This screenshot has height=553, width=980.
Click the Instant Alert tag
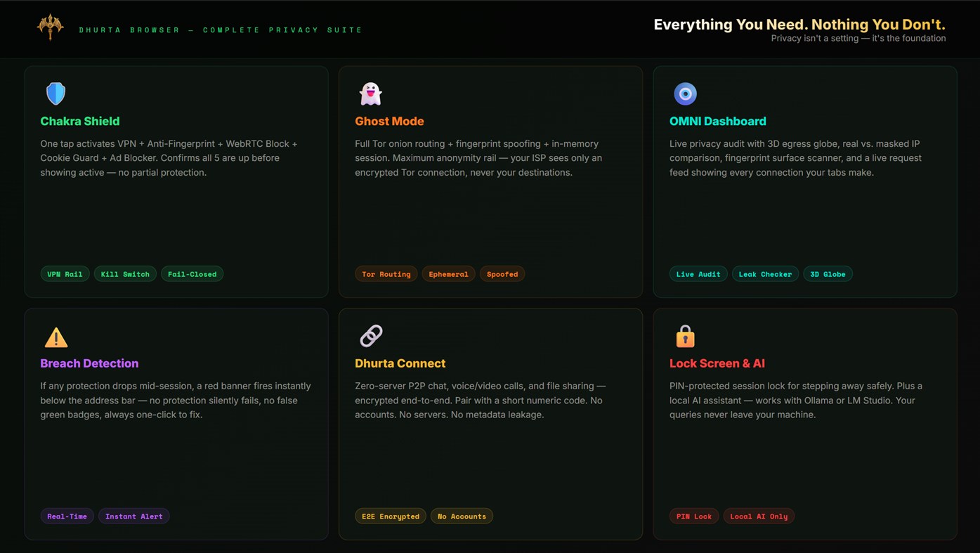click(133, 516)
